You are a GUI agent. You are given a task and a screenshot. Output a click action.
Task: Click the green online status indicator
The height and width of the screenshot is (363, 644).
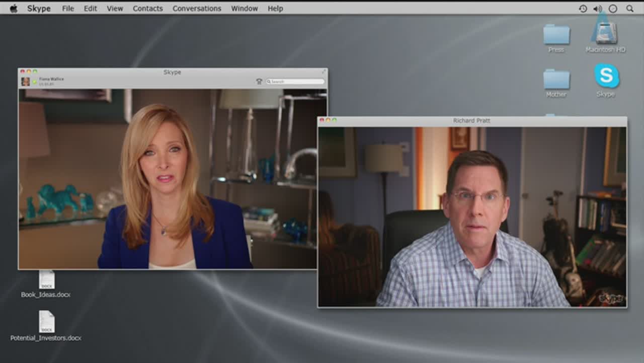click(x=35, y=82)
